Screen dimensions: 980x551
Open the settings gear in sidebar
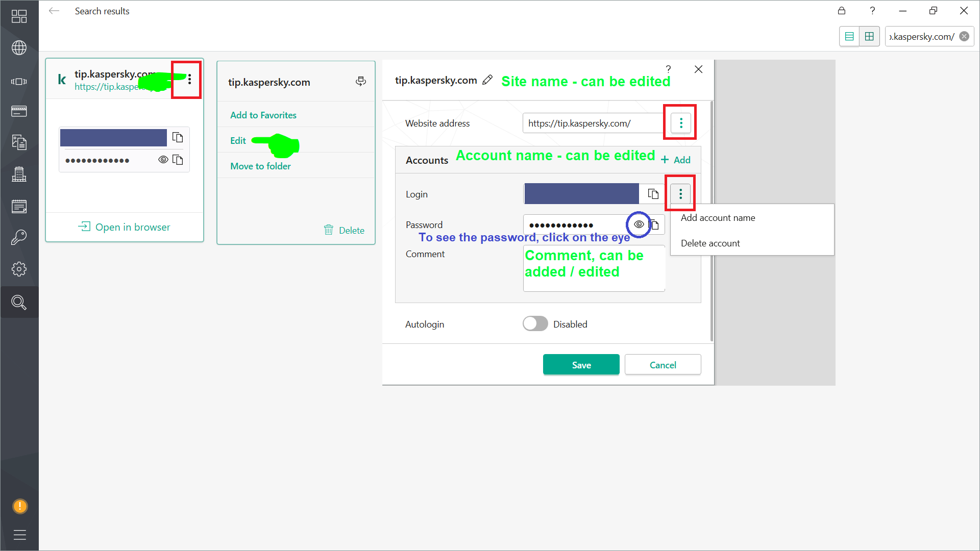click(19, 269)
